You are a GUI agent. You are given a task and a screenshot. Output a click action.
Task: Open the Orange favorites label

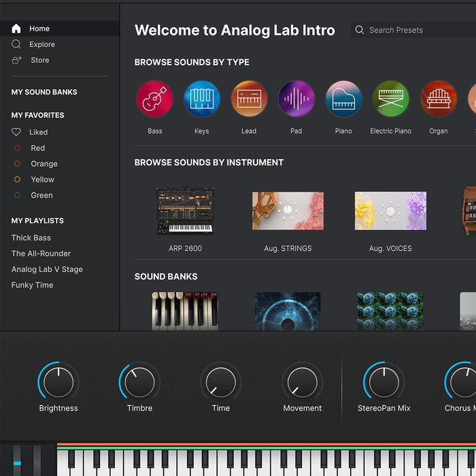[x=44, y=164]
